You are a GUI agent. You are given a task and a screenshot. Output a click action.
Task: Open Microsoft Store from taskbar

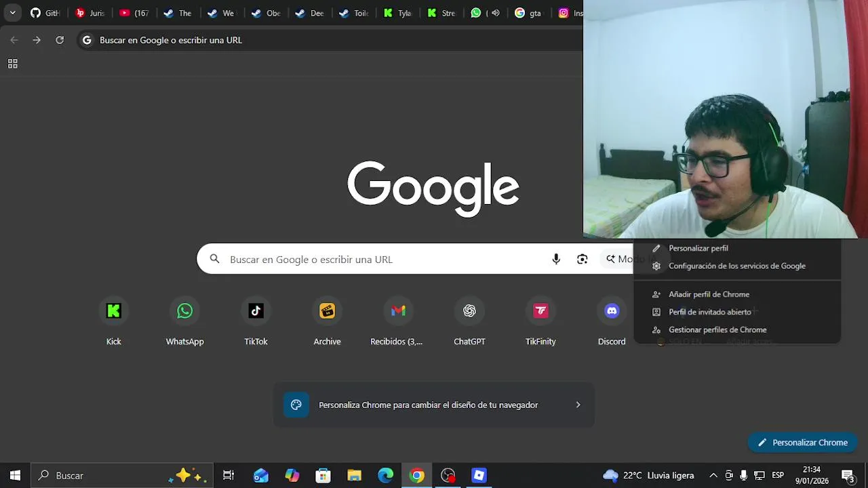pos(323,475)
